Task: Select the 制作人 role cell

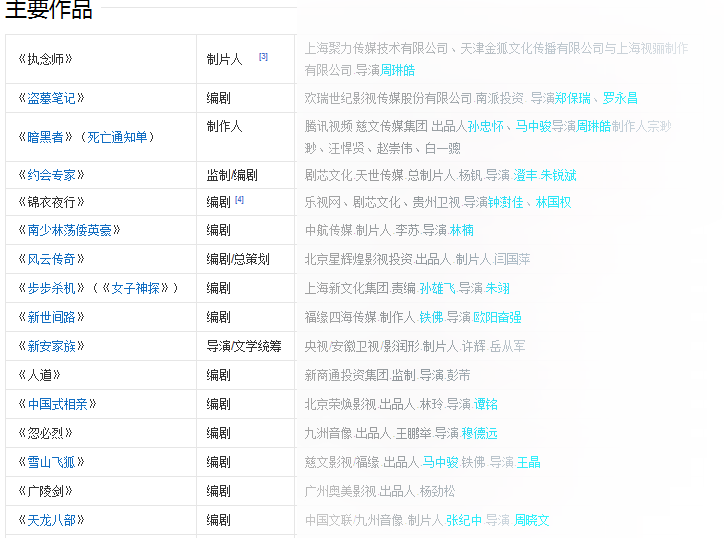Action: 246,137
